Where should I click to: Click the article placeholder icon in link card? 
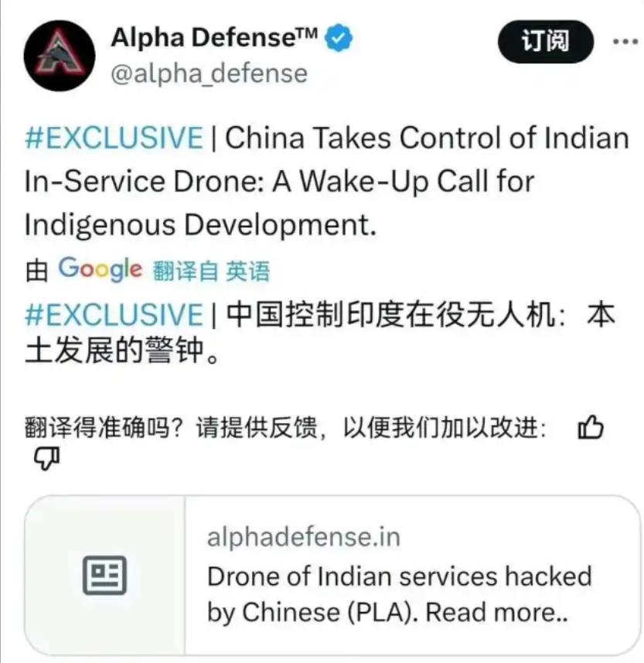pos(104,575)
